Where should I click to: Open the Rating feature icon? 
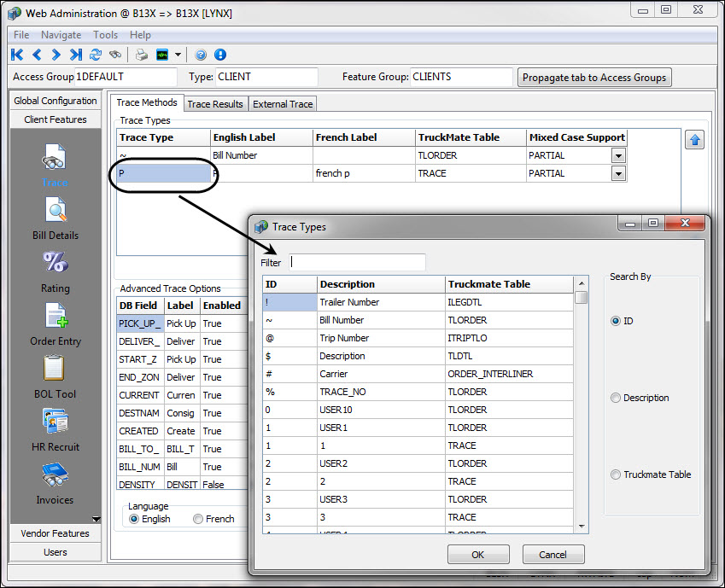[56, 270]
